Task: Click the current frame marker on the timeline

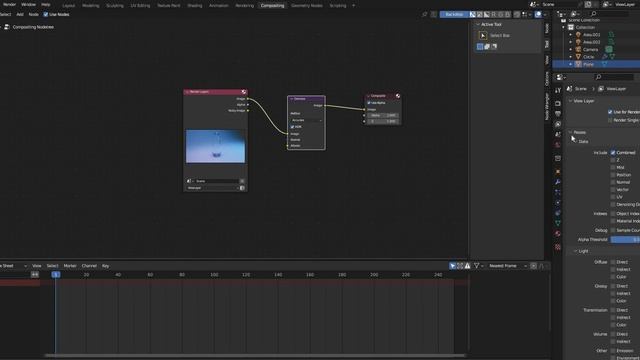Action: coord(56,275)
